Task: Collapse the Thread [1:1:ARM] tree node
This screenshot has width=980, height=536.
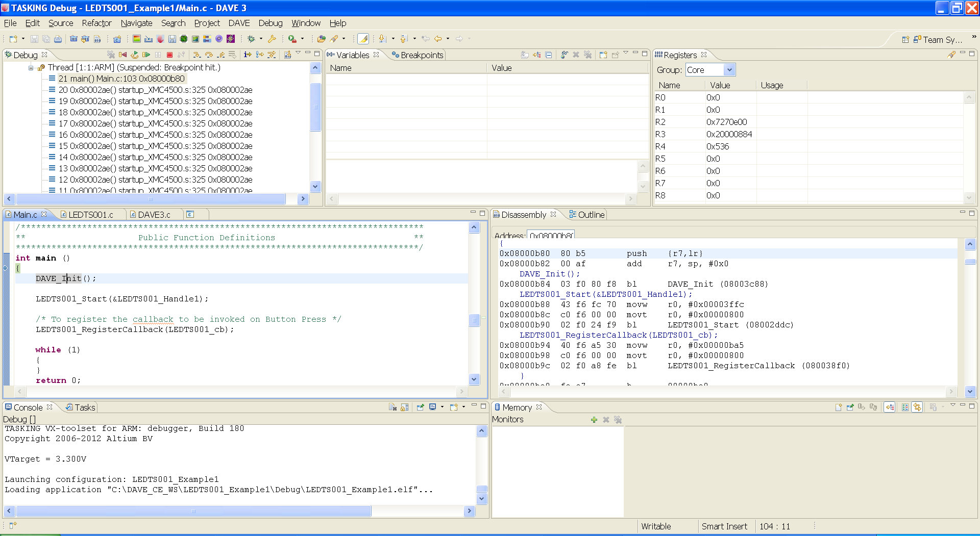Action: coord(31,67)
